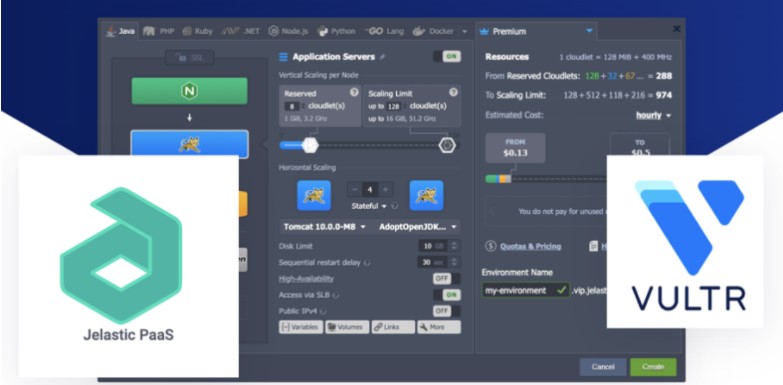Increase node count with the plus button
Image resolution: width=783 pixels, height=385 pixels.
[385, 190]
